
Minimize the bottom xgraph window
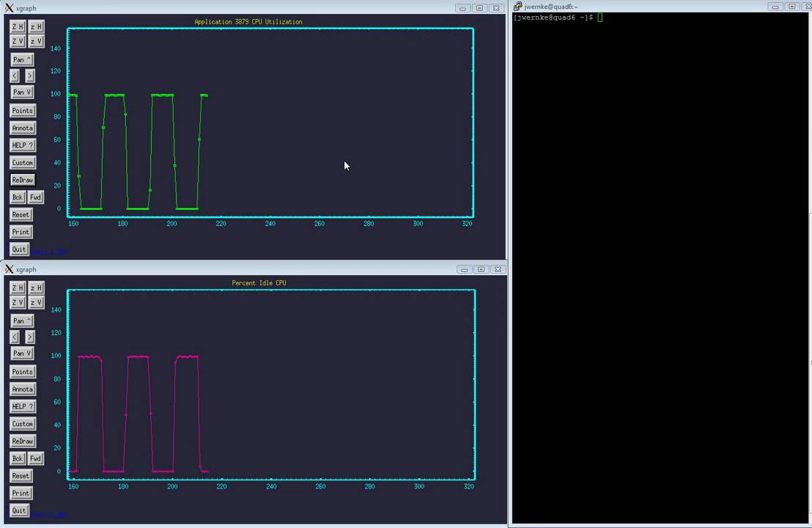pyautogui.click(x=464, y=269)
